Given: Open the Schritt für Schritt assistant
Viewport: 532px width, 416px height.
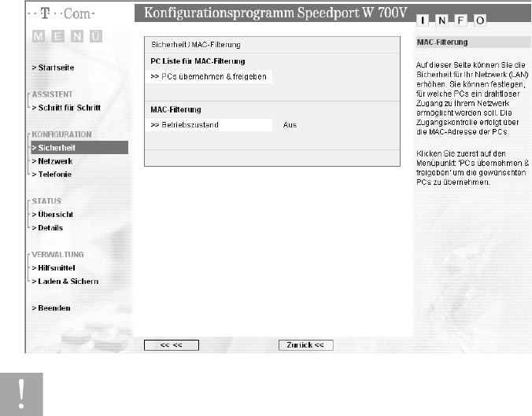Looking at the screenshot, I should coord(66,108).
